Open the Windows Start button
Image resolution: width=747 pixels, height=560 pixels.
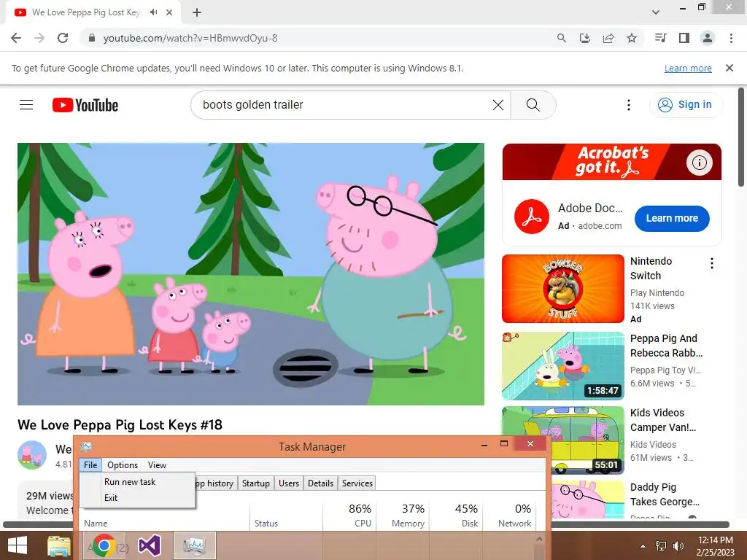point(18,545)
